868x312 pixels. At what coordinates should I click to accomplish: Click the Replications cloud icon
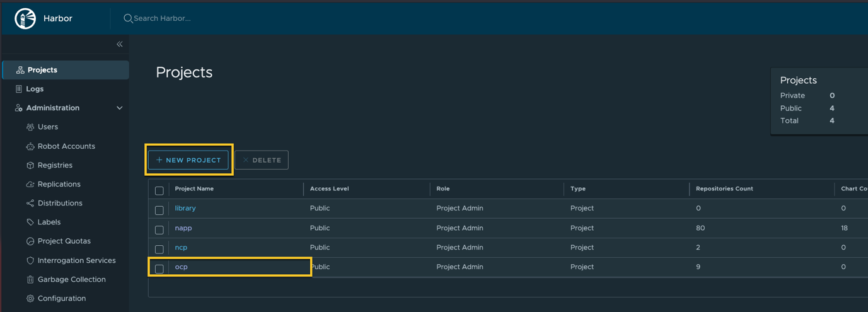pyautogui.click(x=30, y=184)
